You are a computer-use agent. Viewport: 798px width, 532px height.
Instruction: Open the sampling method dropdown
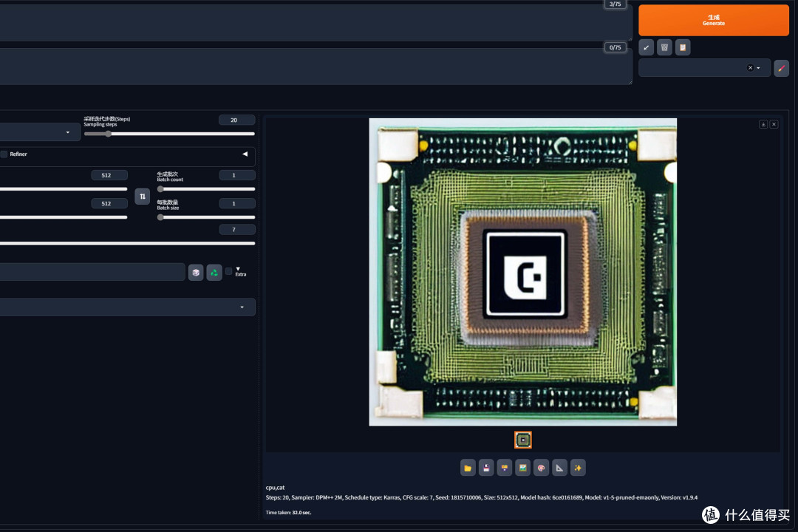click(40, 132)
